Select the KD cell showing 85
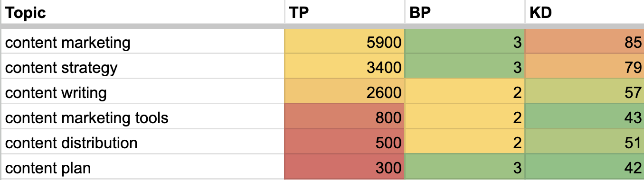The width and height of the screenshot is (644, 180). click(x=585, y=43)
